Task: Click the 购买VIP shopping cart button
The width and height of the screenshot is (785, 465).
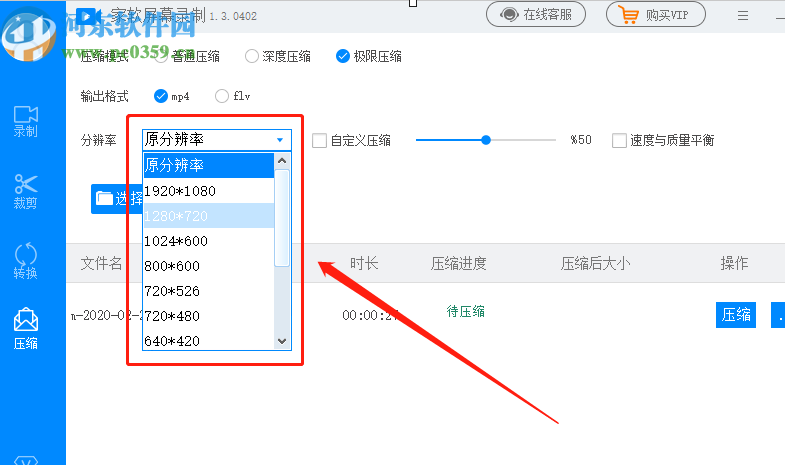Action: [656, 15]
